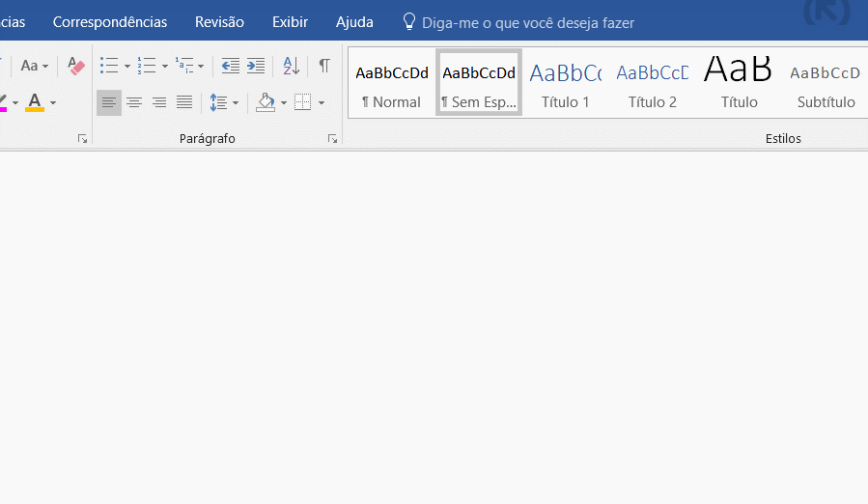Toggle center alignment
Viewport: 868px width, 504px height.
(134, 102)
